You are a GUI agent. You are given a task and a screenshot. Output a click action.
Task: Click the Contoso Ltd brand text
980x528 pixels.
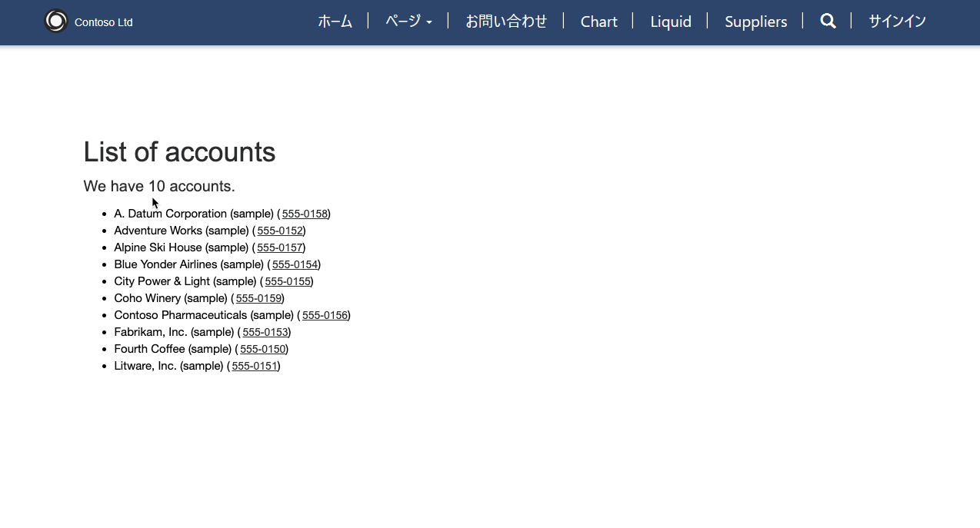(104, 22)
